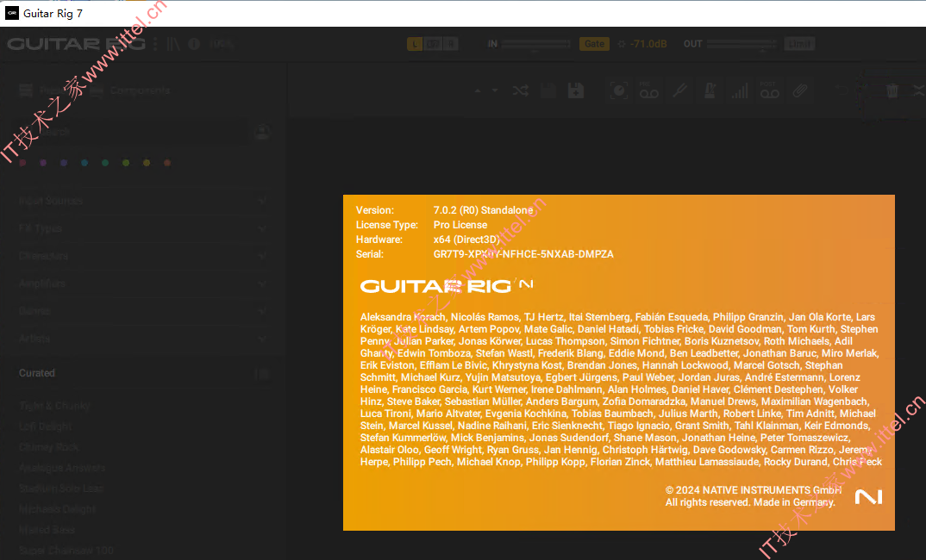Toggle the Limit output button
The height and width of the screenshot is (560, 926).
tap(799, 44)
